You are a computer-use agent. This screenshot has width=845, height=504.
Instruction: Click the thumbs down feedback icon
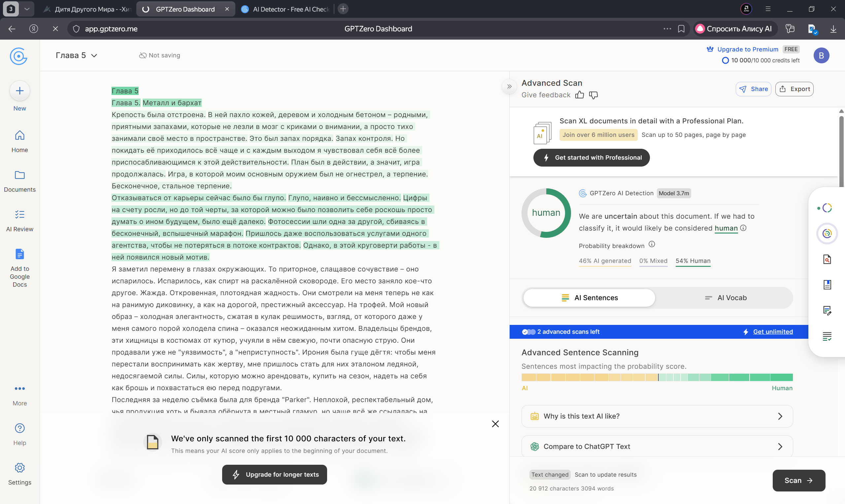[x=593, y=95]
